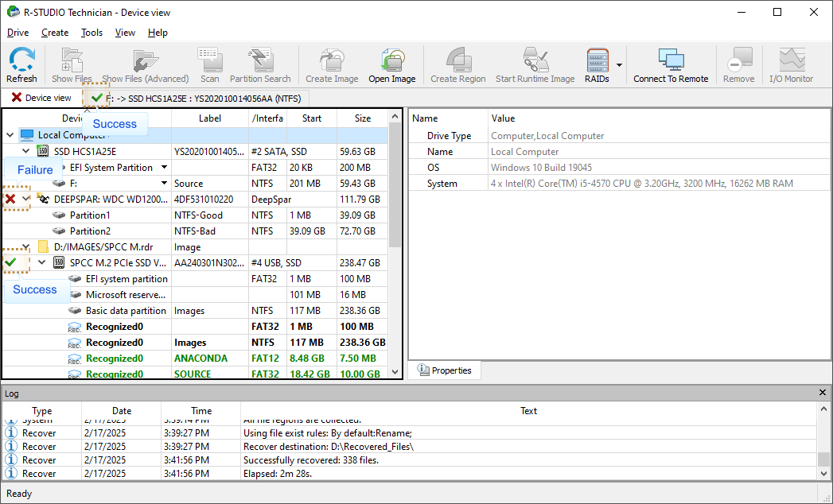833x504 pixels.
Task: Open EFI System Partition dropdown arrow
Action: 164,168
